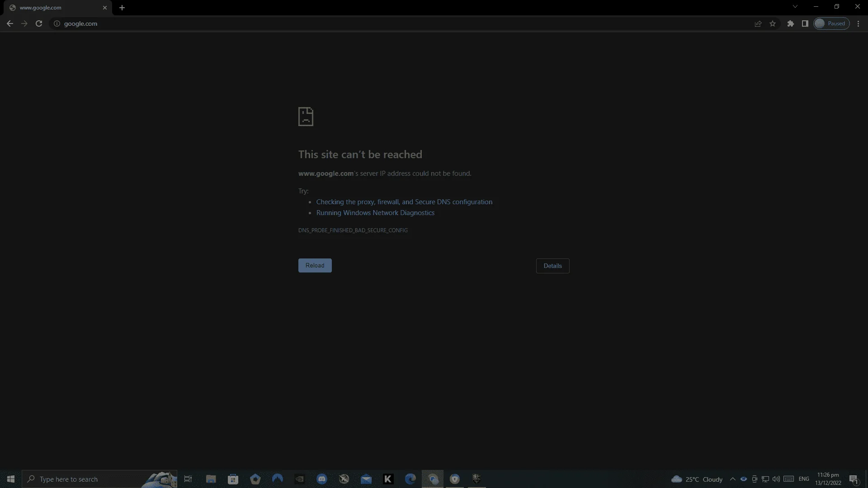Viewport: 868px width, 488px height.
Task: Click the blue Reload button
Action: click(x=315, y=266)
